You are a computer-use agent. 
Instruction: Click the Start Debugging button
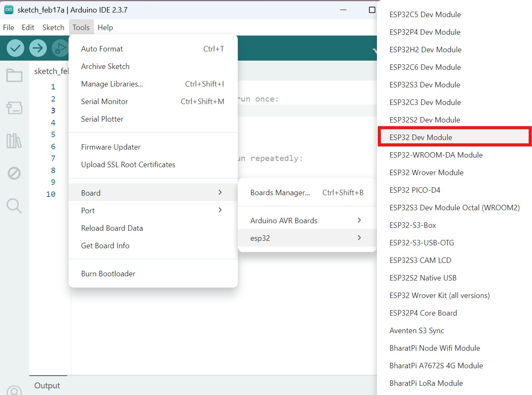click(x=60, y=48)
